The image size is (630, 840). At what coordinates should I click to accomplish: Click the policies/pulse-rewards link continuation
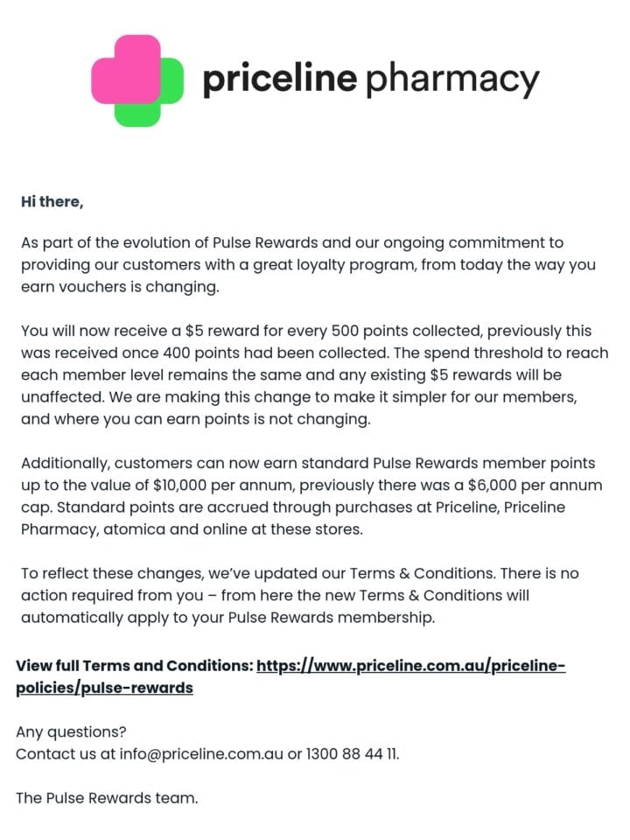[104, 688]
